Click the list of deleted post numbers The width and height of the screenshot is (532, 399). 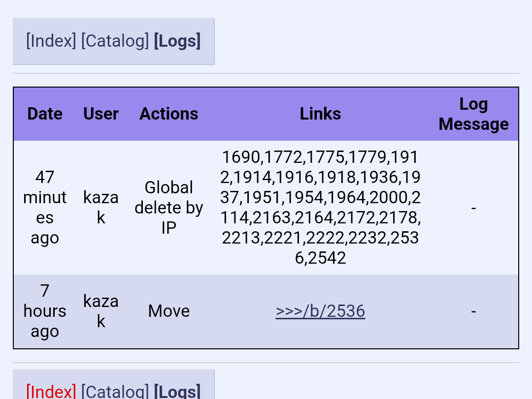pyautogui.click(x=320, y=207)
